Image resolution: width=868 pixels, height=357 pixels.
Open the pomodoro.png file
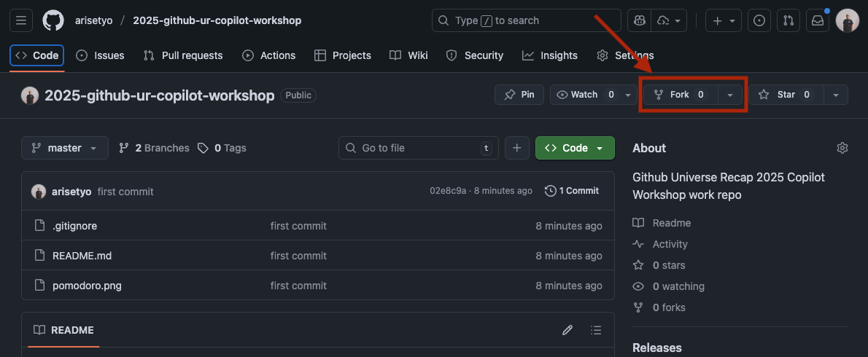pos(87,286)
